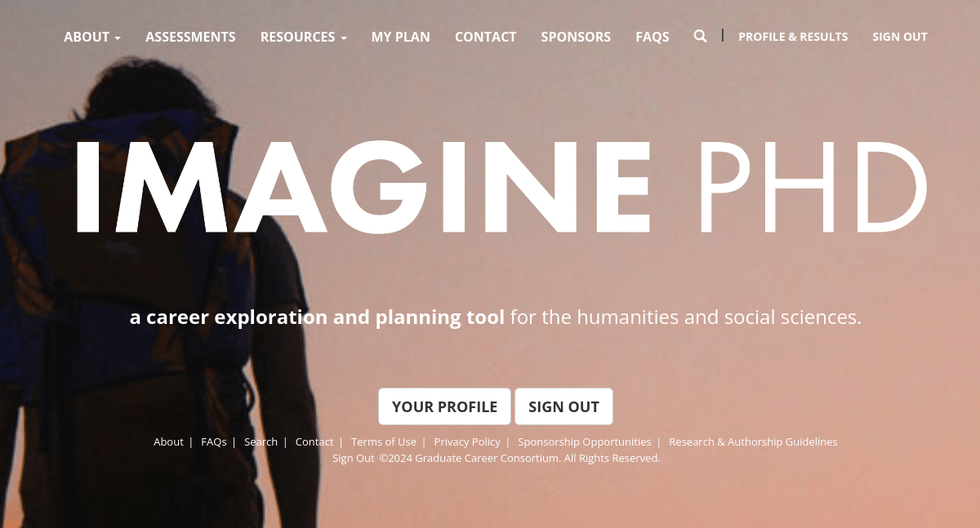
Task: Follow the footer Search link
Action: point(261,441)
